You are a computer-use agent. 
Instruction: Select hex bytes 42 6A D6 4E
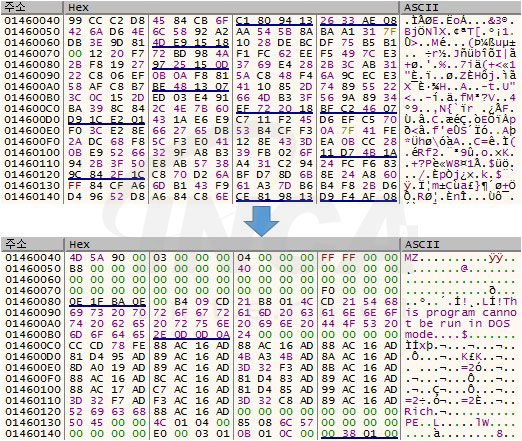[106, 32]
